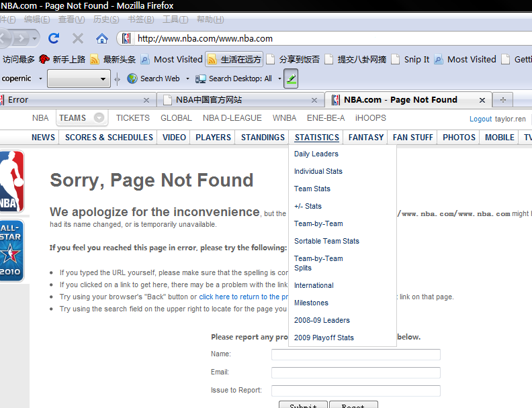
Task: Expand the Search Desktop: All dropdown arrow
Action: pyautogui.click(x=279, y=79)
